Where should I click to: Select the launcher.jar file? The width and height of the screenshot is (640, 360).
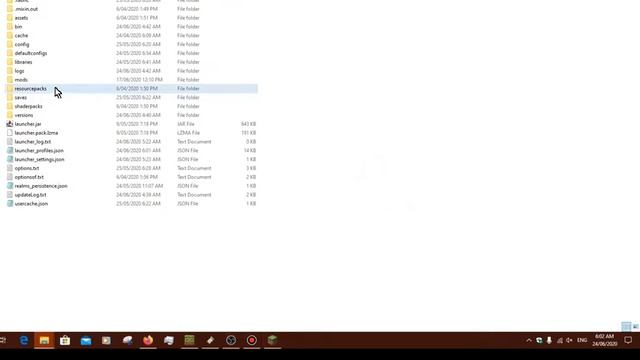28,124
